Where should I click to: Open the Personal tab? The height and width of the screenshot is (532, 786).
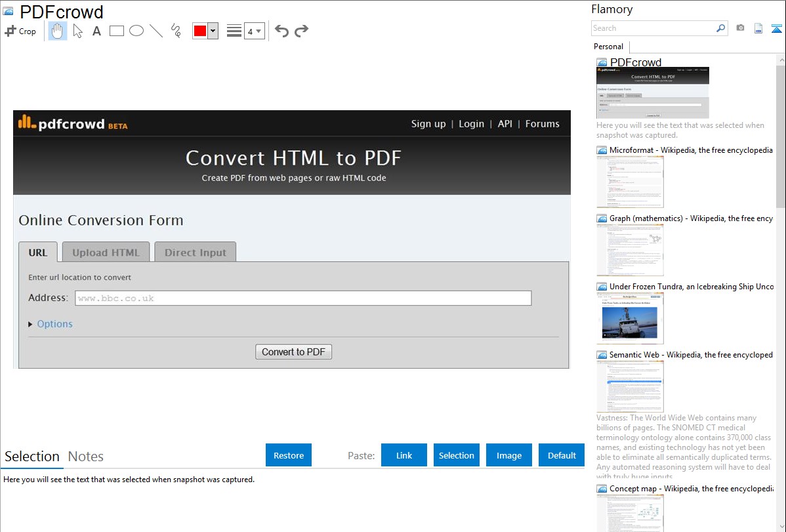[x=609, y=47]
